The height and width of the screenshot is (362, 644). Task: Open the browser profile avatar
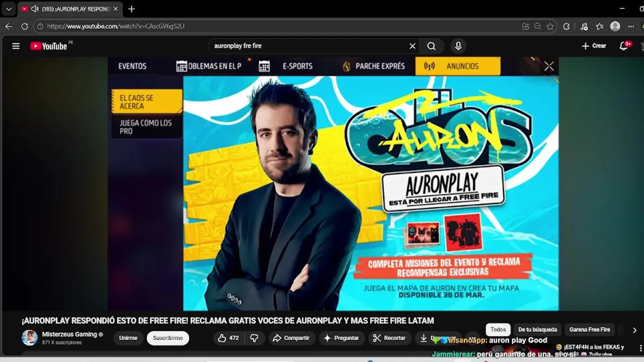click(x=615, y=26)
